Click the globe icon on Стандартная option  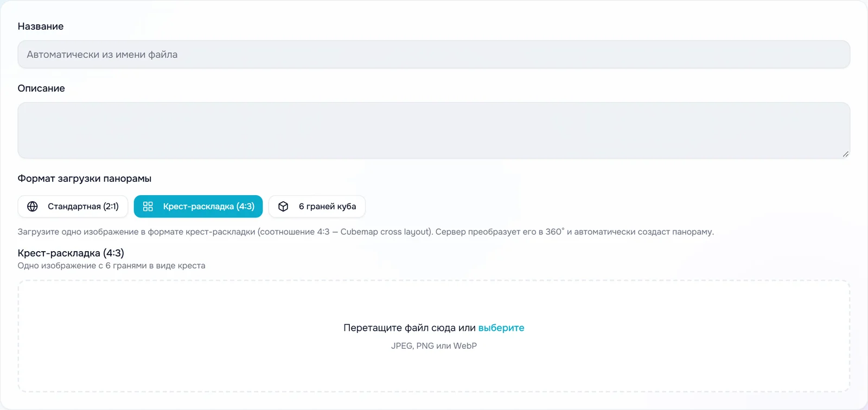pos(33,207)
